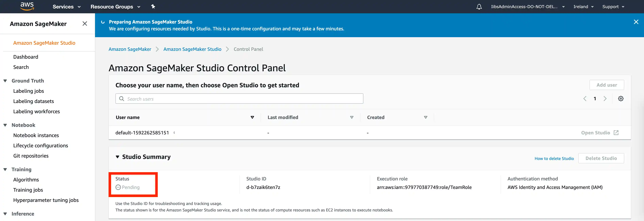Select Training jobs in sidebar

28,190
